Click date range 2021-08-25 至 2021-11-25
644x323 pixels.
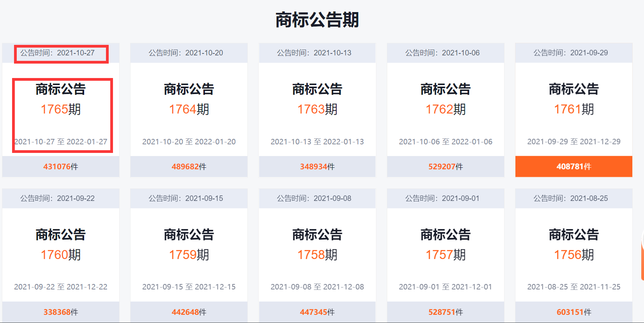pyautogui.click(x=574, y=287)
